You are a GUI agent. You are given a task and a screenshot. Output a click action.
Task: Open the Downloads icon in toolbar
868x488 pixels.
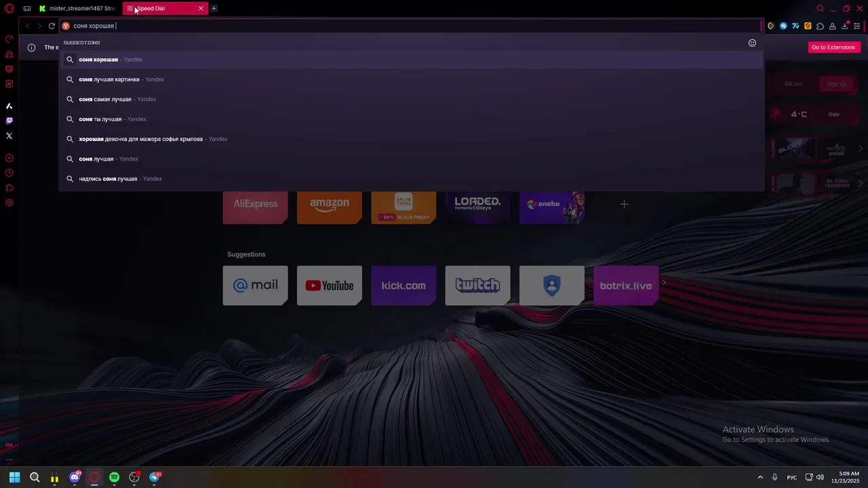pyautogui.click(x=845, y=26)
